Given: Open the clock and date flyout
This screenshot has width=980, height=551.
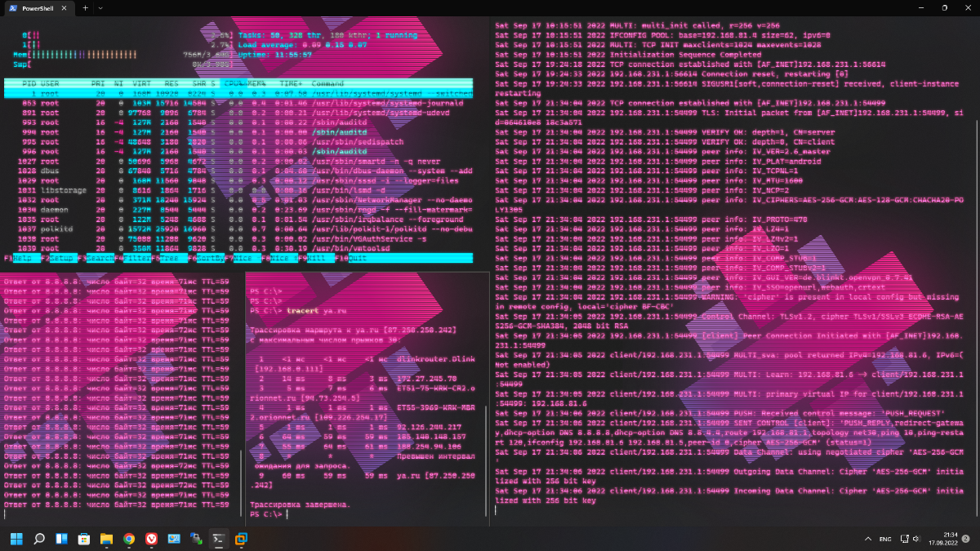Looking at the screenshot, I should (942, 539).
